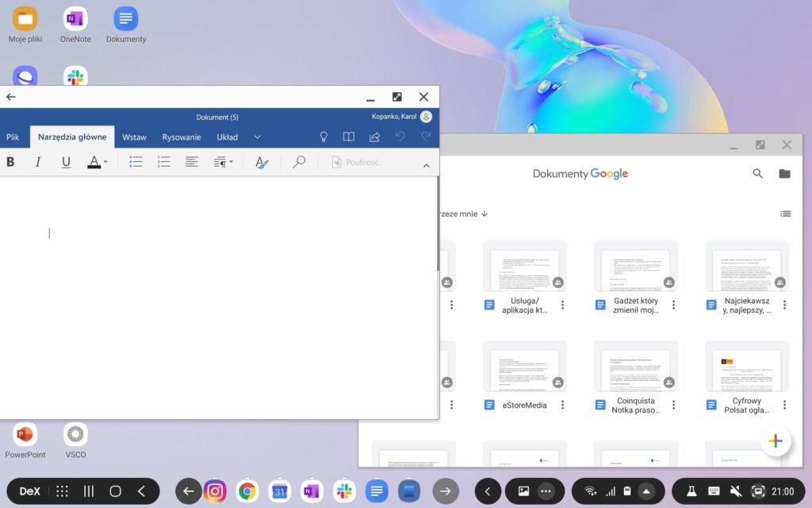This screenshot has width=812, height=508.
Task: Open the text styles icon in Word
Action: pyautogui.click(x=262, y=162)
